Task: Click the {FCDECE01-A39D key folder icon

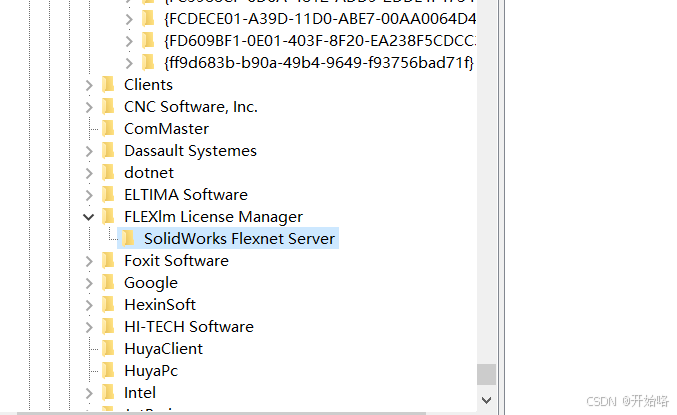Action: (x=148, y=19)
